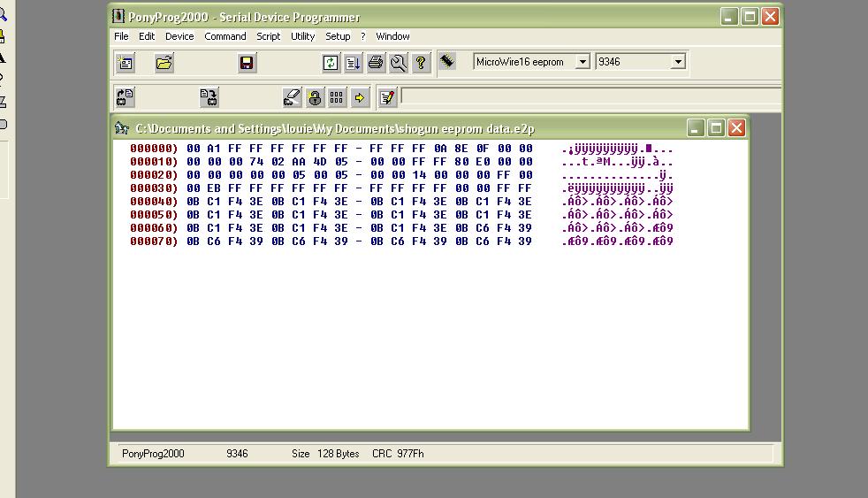
Task: Open the Window menu
Action: coord(392,36)
